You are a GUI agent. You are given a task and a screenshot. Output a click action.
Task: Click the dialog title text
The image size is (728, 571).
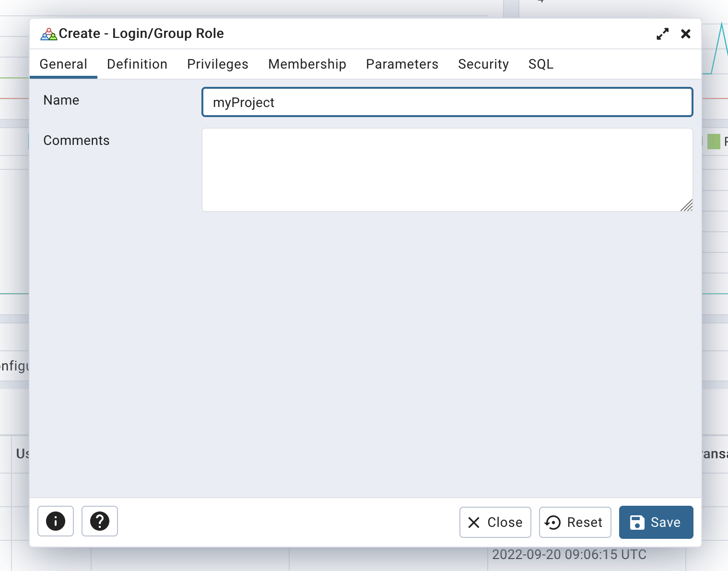pos(141,34)
